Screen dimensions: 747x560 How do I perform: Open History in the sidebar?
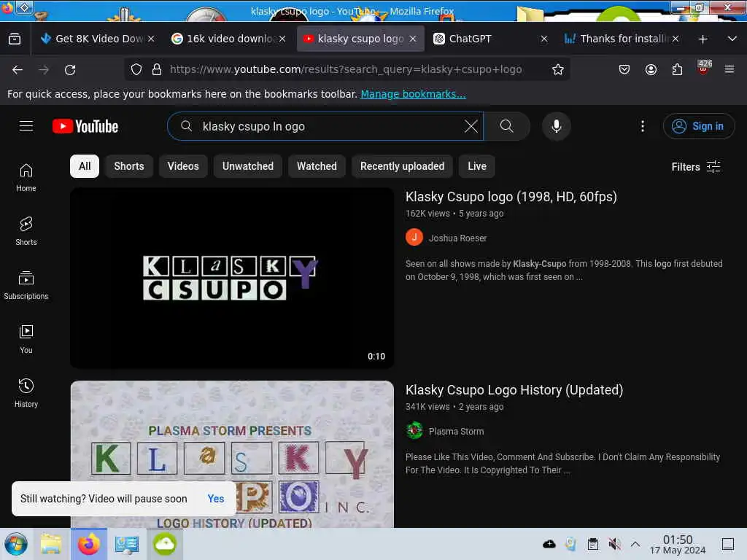tap(26, 393)
